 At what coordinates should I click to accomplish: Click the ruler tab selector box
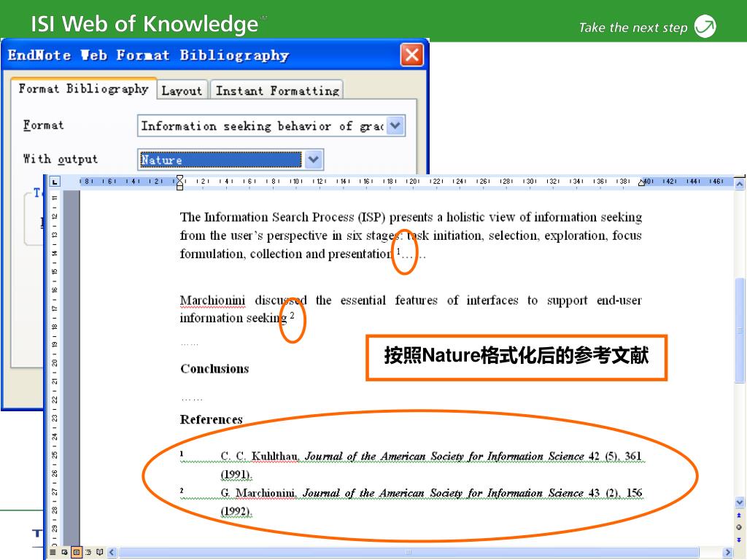click(x=55, y=182)
